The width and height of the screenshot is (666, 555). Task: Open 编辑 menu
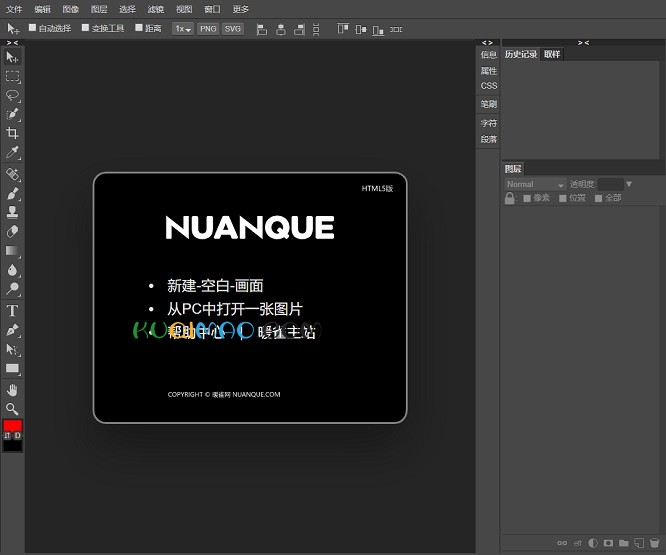(42, 9)
